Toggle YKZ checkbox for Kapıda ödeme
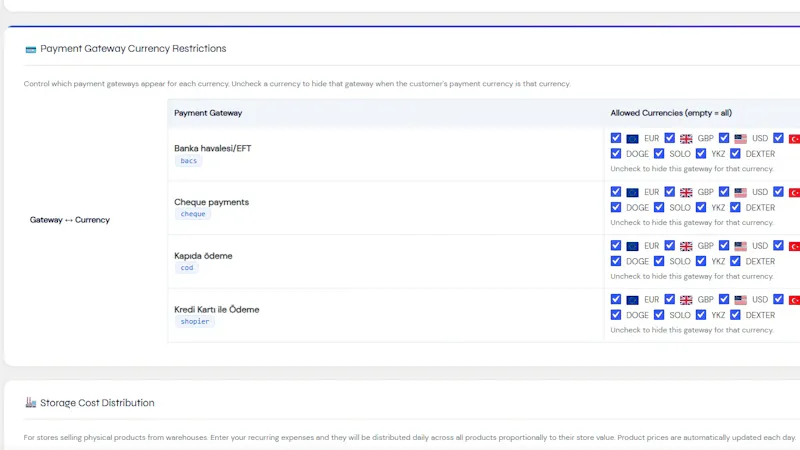The height and width of the screenshot is (450, 800). click(701, 261)
